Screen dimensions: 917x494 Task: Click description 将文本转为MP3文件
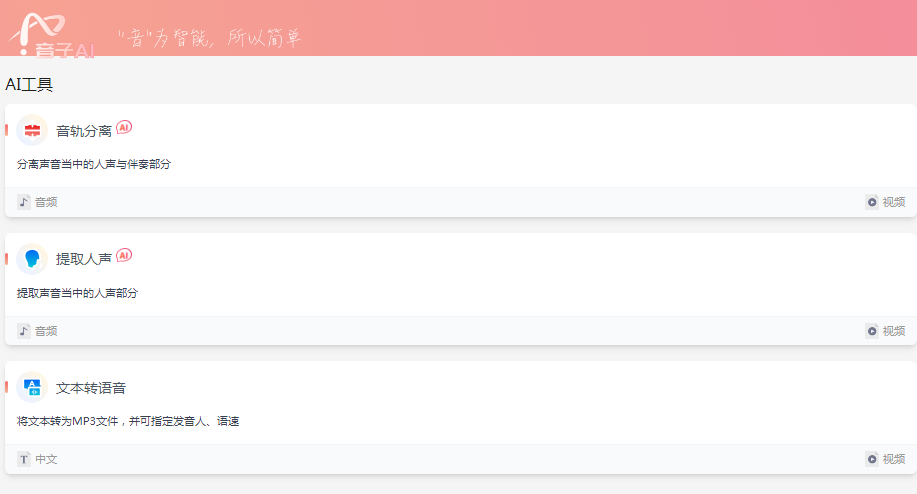click(67, 422)
